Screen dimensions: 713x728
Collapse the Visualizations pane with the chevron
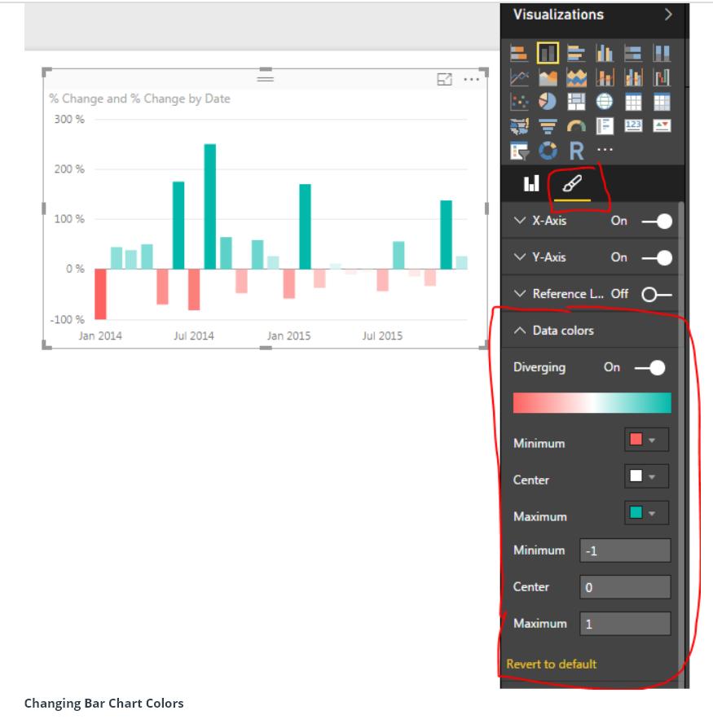coord(668,15)
